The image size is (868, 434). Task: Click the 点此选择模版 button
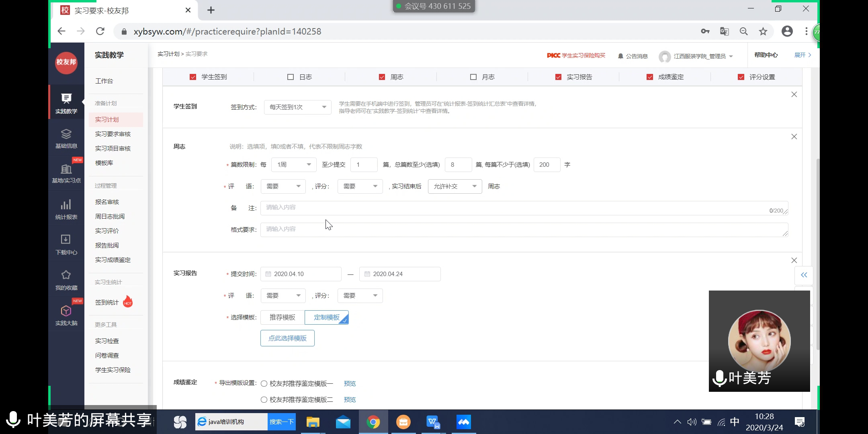click(x=287, y=338)
